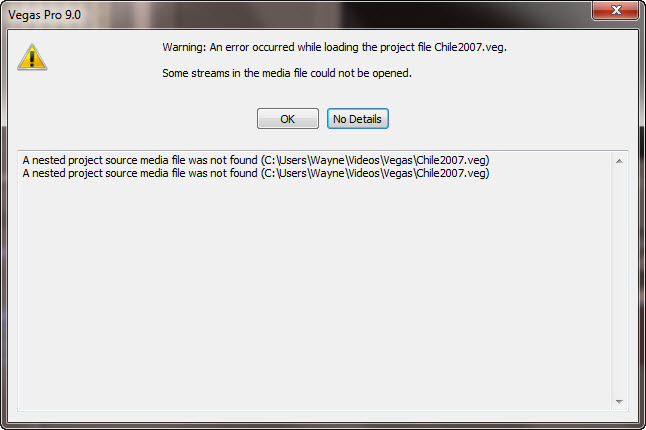Click the Vegas Pro 9.0 title text
Viewport: 646px width, 430px height.
pos(44,15)
